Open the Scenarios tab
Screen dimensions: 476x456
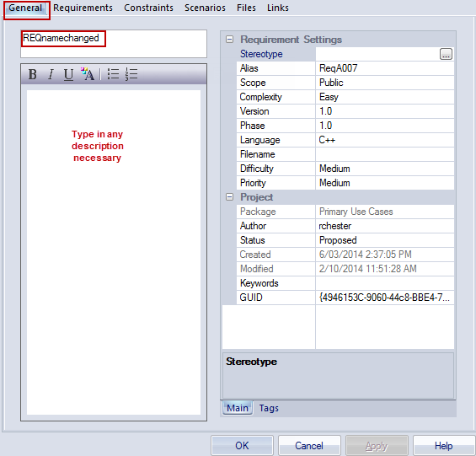click(205, 8)
